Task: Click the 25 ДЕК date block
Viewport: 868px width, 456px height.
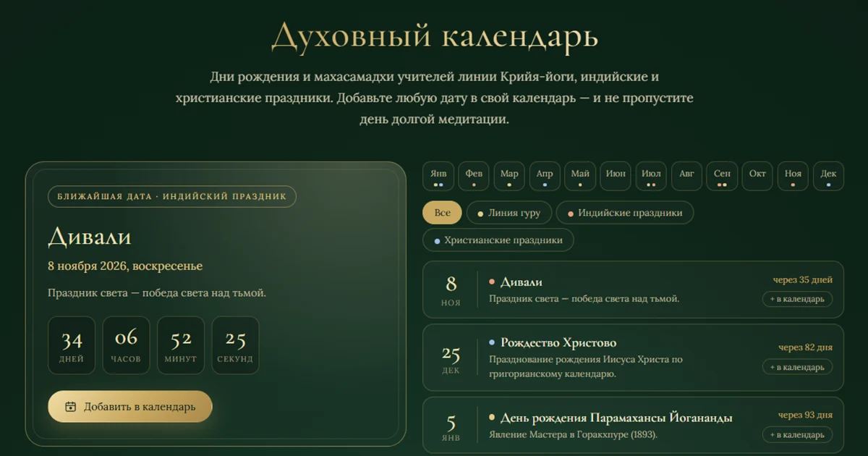Action: point(451,358)
